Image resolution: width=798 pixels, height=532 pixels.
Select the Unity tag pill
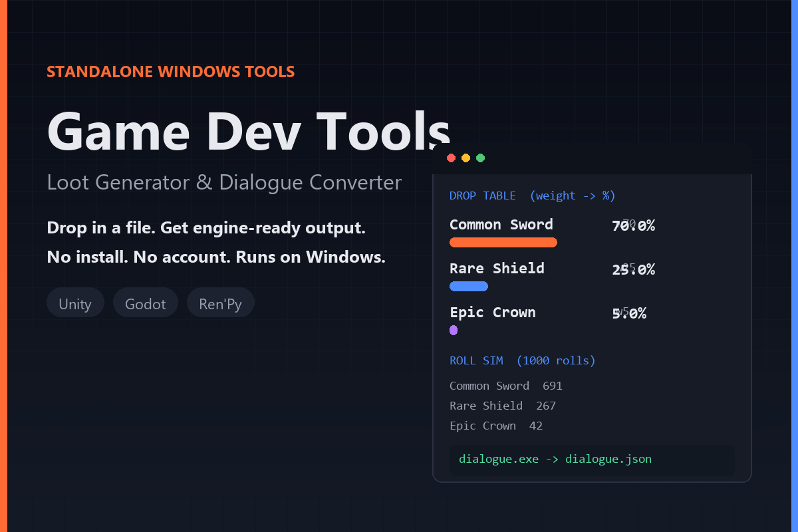tap(75, 303)
